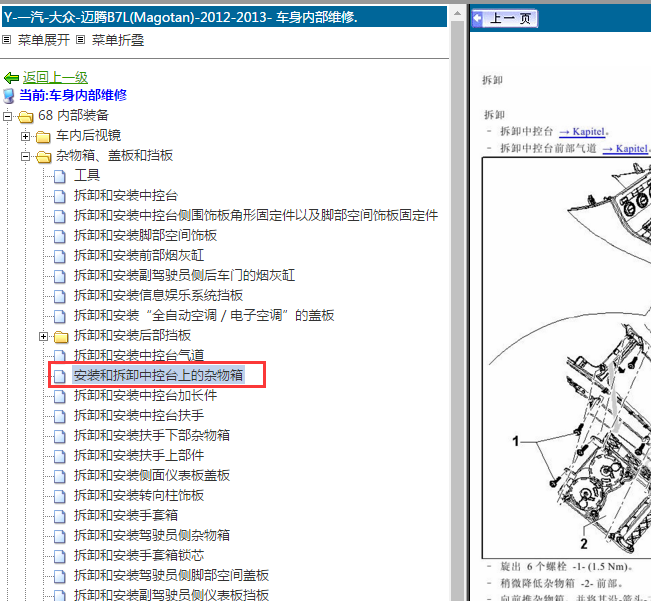Click page icon for 拆卸和安装侧面仪表板盖板
This screenshot has height=601, width=651.
[60, 476]
